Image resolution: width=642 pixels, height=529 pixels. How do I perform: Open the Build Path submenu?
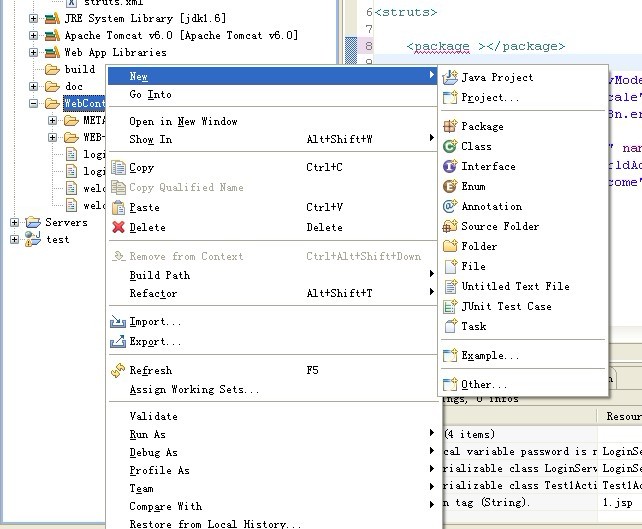(x=272, y=275)
